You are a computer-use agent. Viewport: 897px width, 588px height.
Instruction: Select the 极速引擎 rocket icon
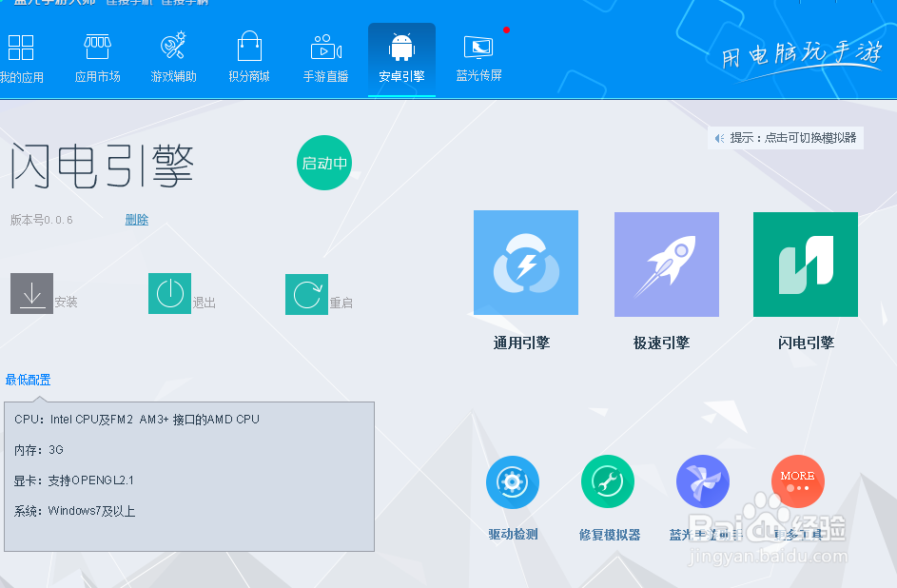click(x=667, y=265)
